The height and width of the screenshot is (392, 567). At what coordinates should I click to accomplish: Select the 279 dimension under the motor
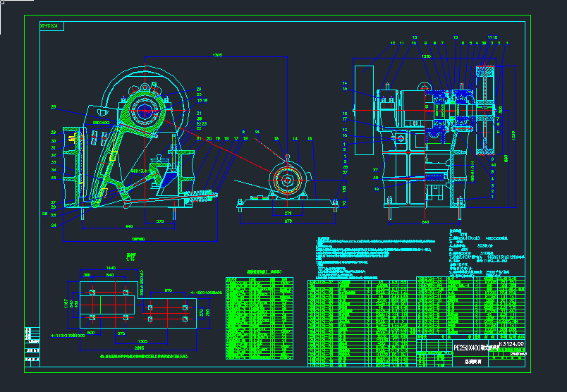(287, 213)
